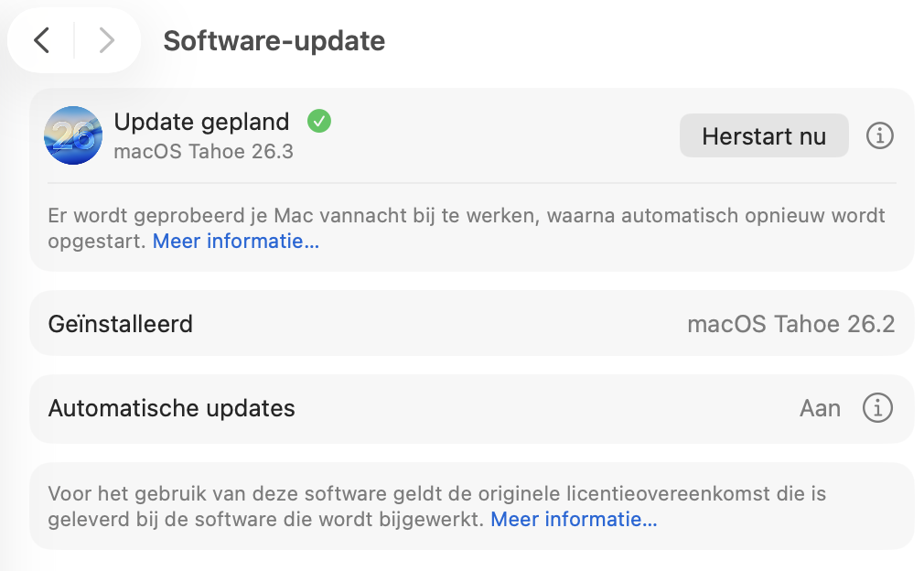Click the update progress indicator area

click(x=73, y=135)
